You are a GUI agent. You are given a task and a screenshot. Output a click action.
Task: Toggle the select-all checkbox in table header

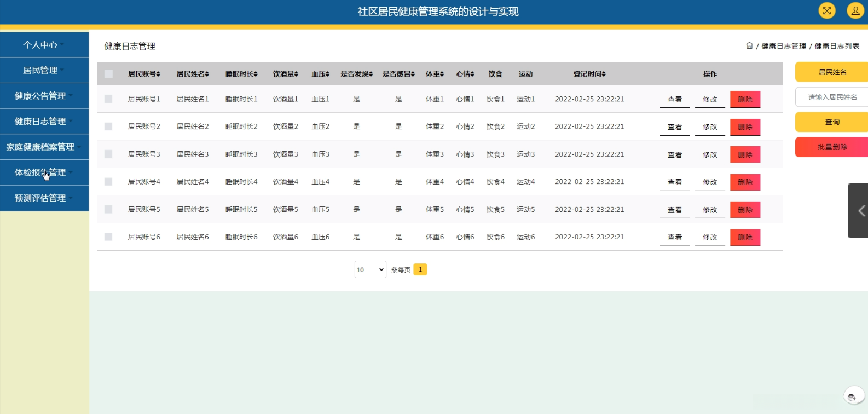pyautogui.click(x=108, y=74)
